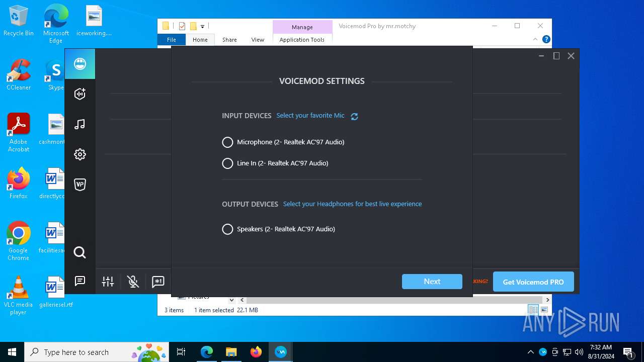Open Google Chrome desktop shortcut

pos(19,241)
